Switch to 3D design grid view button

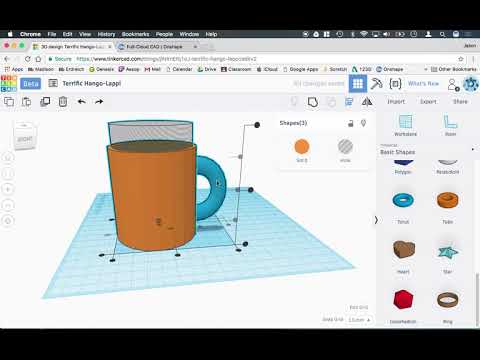[358, 83]
